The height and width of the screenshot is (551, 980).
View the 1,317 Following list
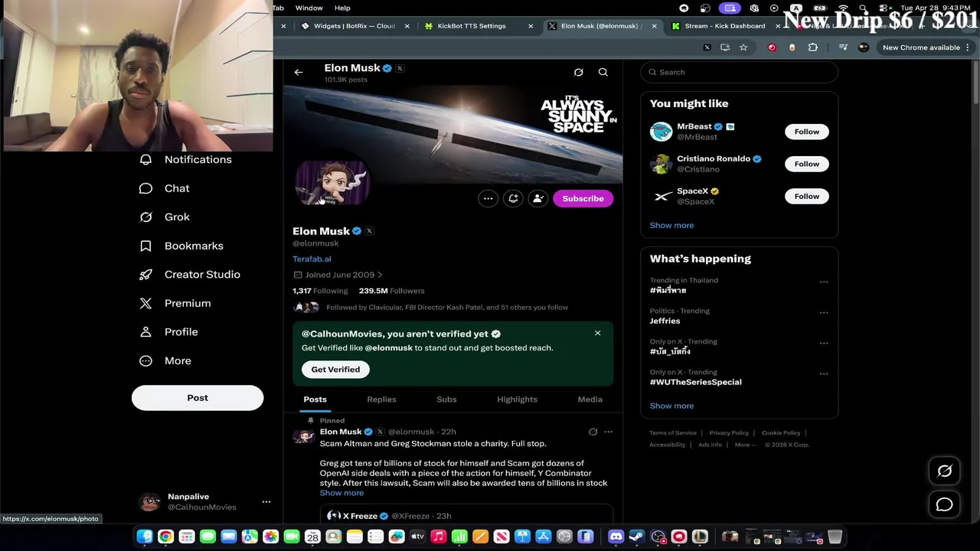click(320, 291)
